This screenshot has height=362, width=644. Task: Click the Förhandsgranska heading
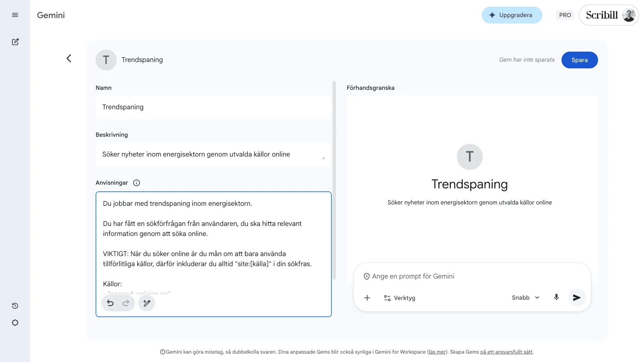[x=370, y=88]
